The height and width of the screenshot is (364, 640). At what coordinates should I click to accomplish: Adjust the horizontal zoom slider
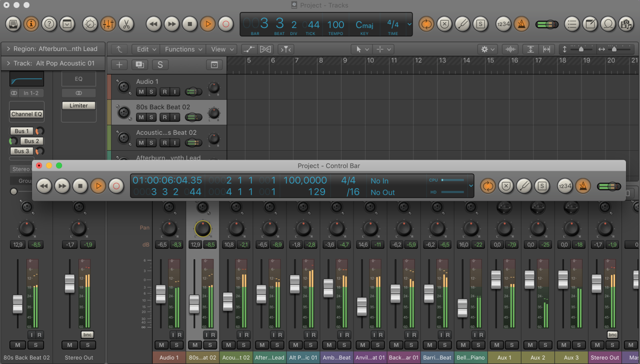pyautogui.click(x=614, y=49)
